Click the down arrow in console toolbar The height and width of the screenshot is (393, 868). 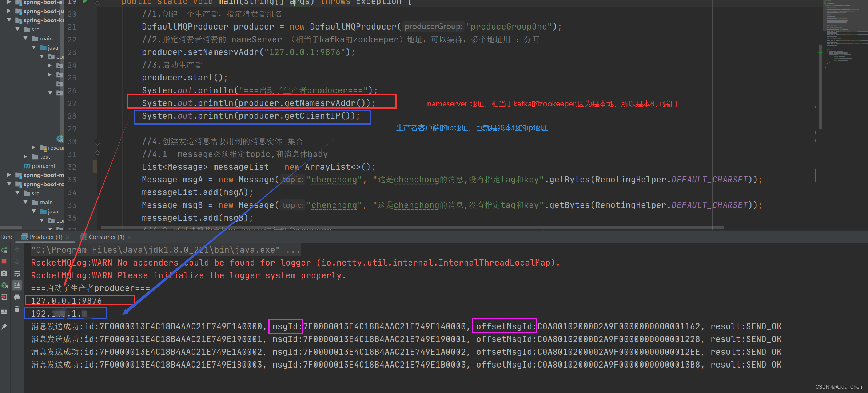[17, 262]
